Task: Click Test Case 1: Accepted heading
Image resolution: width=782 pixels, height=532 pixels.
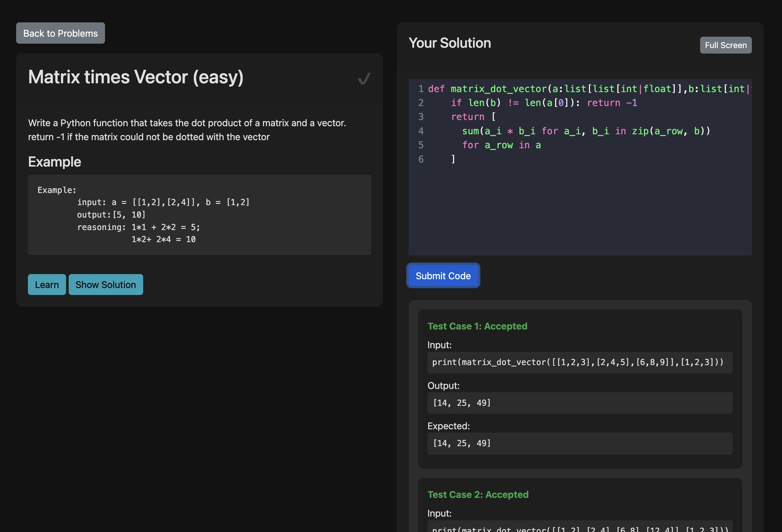Action: pyautogui.click(x=477, y=326)
